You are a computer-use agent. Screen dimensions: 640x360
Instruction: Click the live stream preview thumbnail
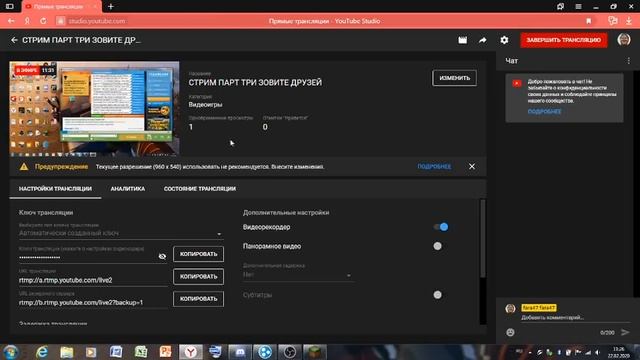pos(94,109)
